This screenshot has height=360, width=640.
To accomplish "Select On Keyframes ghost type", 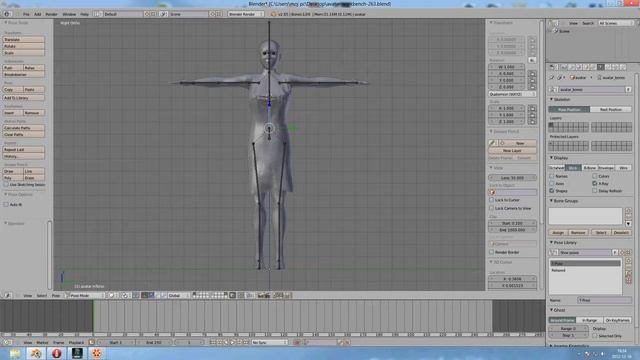I will 618,320.
